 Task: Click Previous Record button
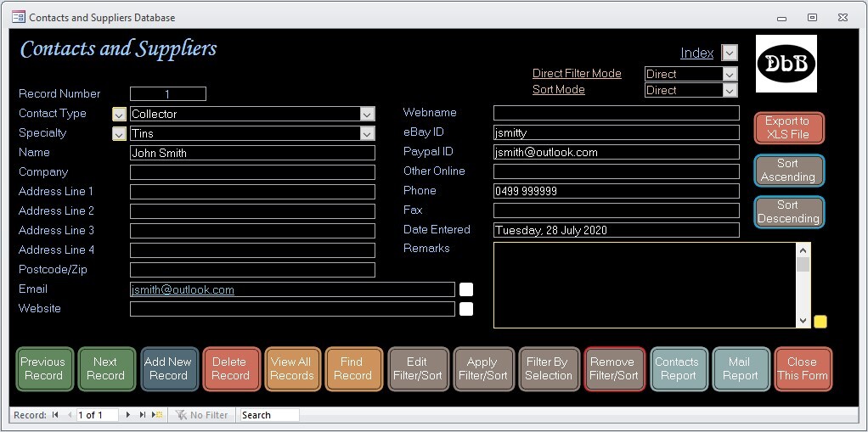(44, 369)
